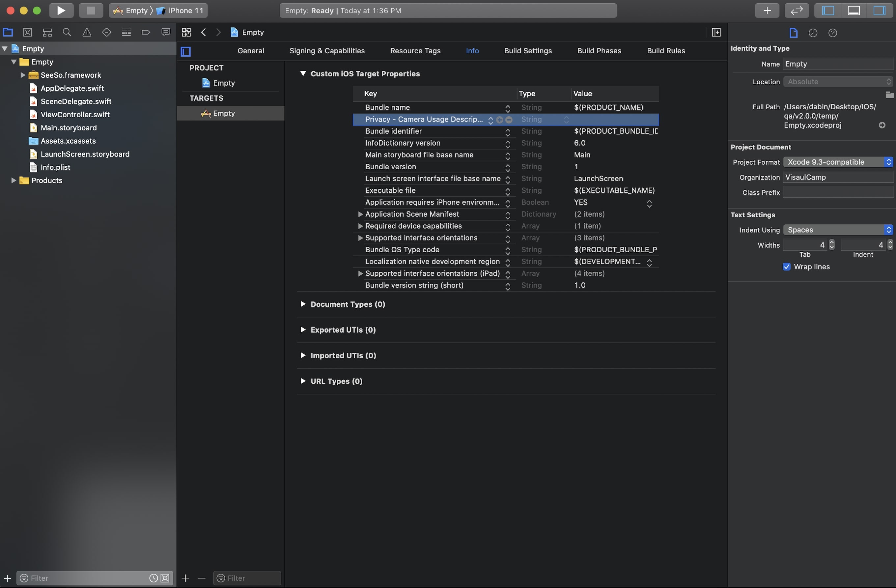Open the related items grid menu
The height and width of the screenshot is (588, 896).
186,32
